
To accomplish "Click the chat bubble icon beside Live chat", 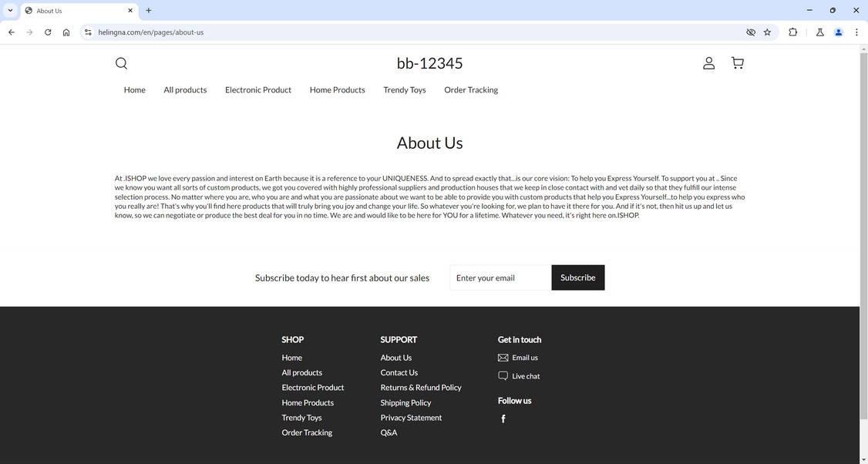I will point(503,376).
